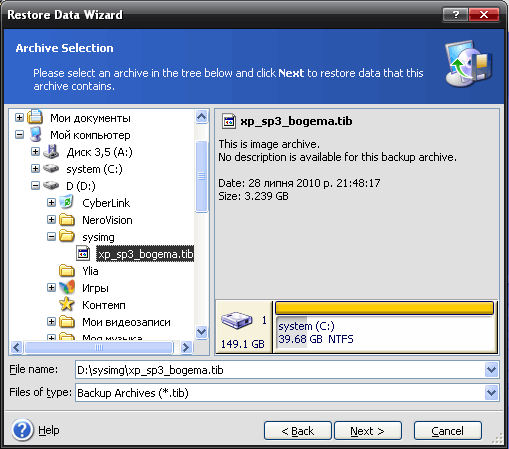Click the Игры colorful folder icon

[x=67, y=287]
